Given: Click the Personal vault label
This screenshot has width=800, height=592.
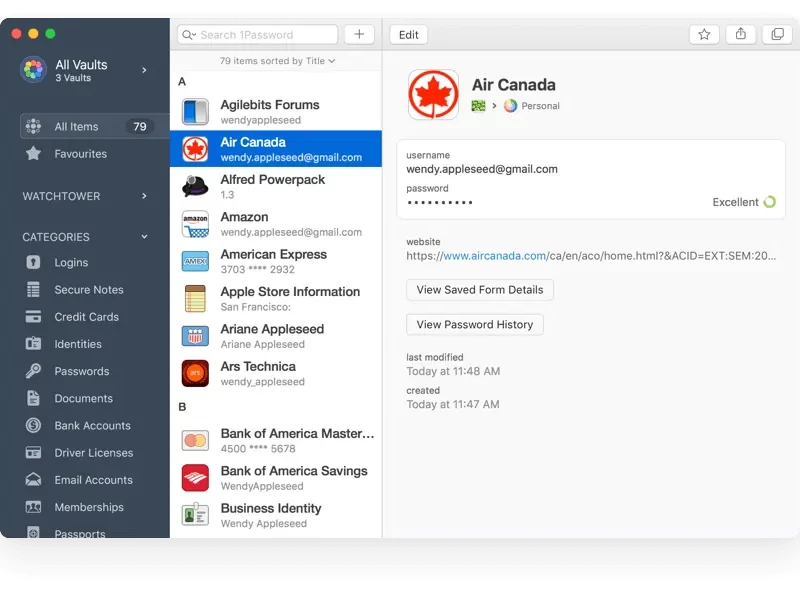Looking at the screenshot, I should (540, 106).
